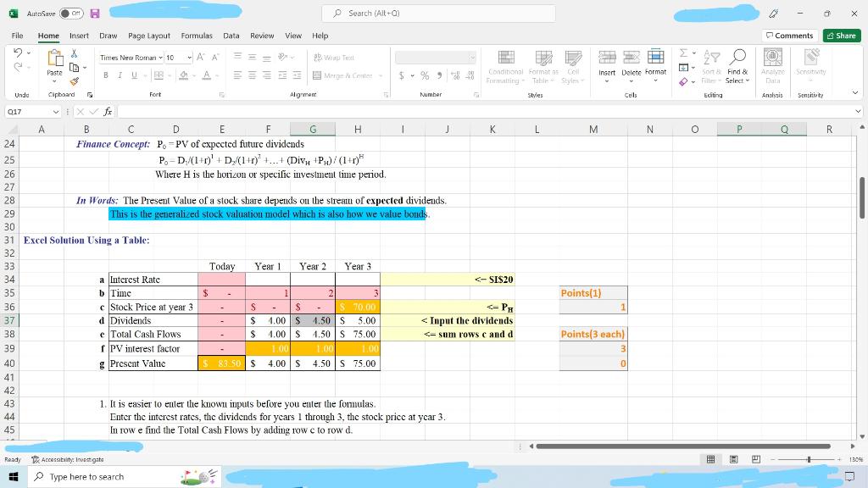The image size is (868, 488).
Task: Click the Save icon in title bar
Action: pos(95,14)
